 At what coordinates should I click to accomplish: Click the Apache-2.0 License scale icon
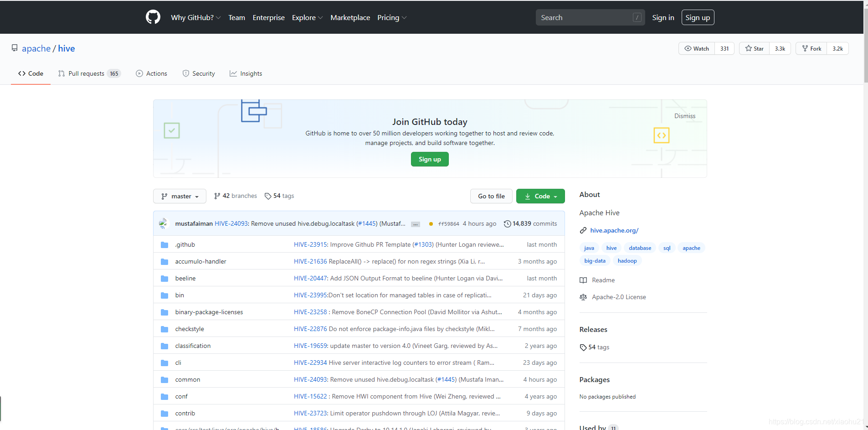(583, 297)
